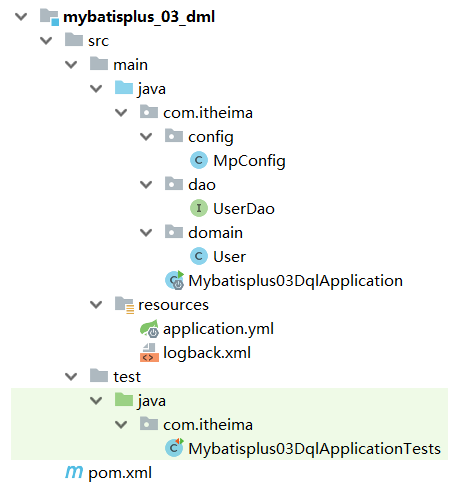Click the mybatisplus_03_dml module folder icon
This screenshot has width=451, height=485.
(49, 17)
